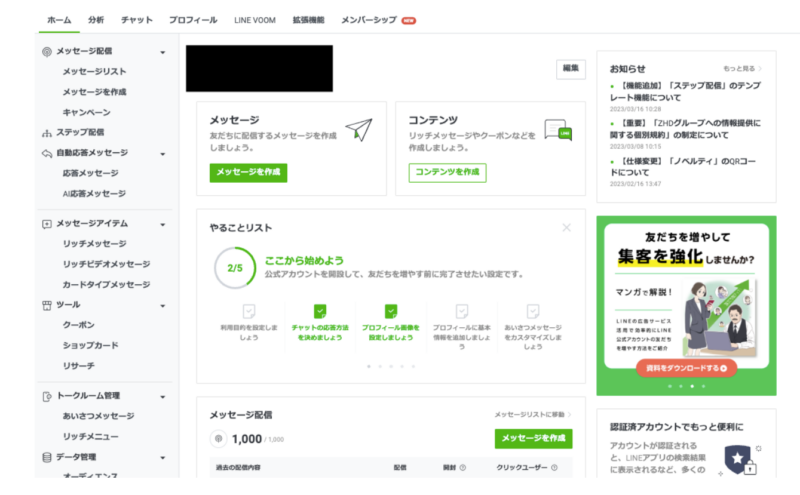This screenshot has height=495, width=800.
Task: Select ショップカード in sidebar
Action: (x=90, y=345)
